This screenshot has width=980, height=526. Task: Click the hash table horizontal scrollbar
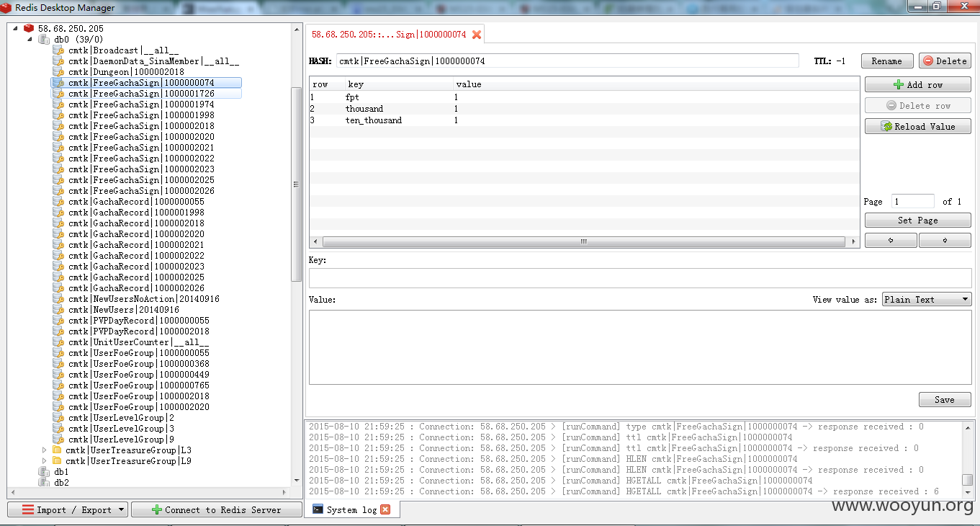(584, 242)
